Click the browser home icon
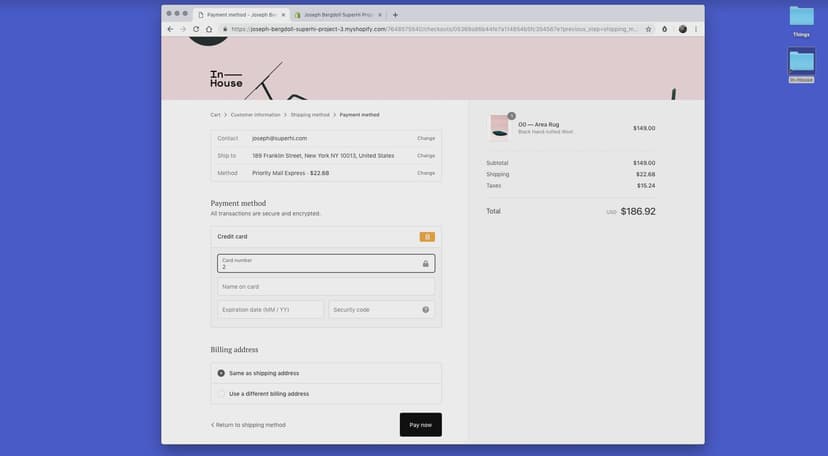The height and width of the screenshot is (456, 828). [x=209, y=29]
